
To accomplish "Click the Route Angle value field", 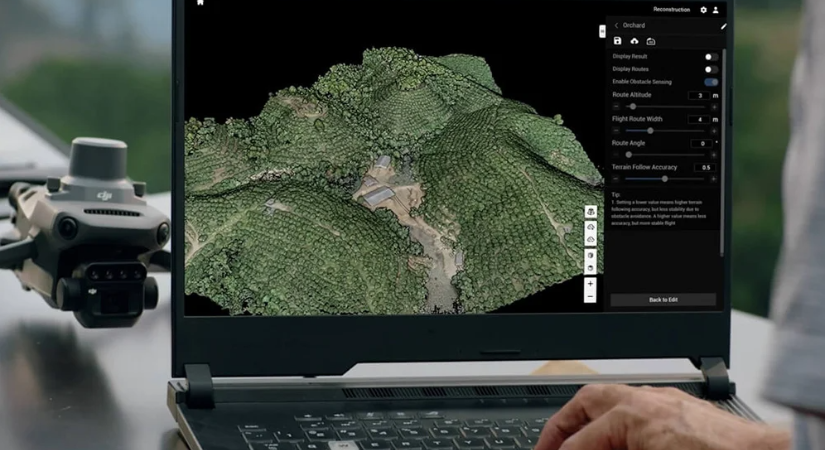I will click(701, 143).
